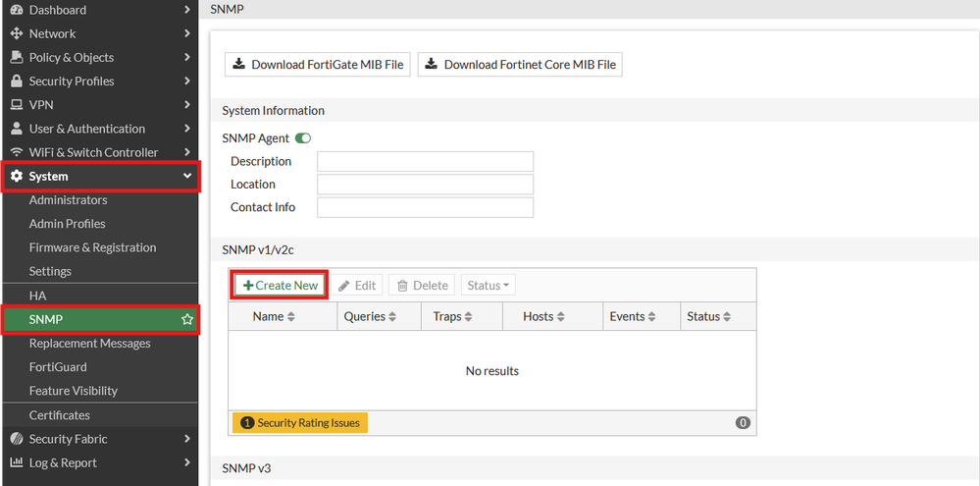Download the FortiGate MIB File
Image resolution: width=980 pixels, height=486 pixels.
(x=318, y=65)
